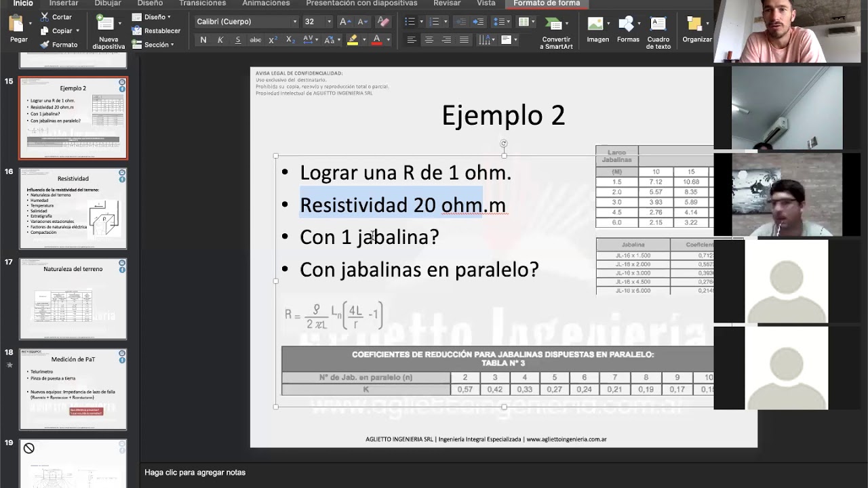Open the font size 32 dropdown
The height and width of the screenshot is (488, 868).
click(329, 22)
